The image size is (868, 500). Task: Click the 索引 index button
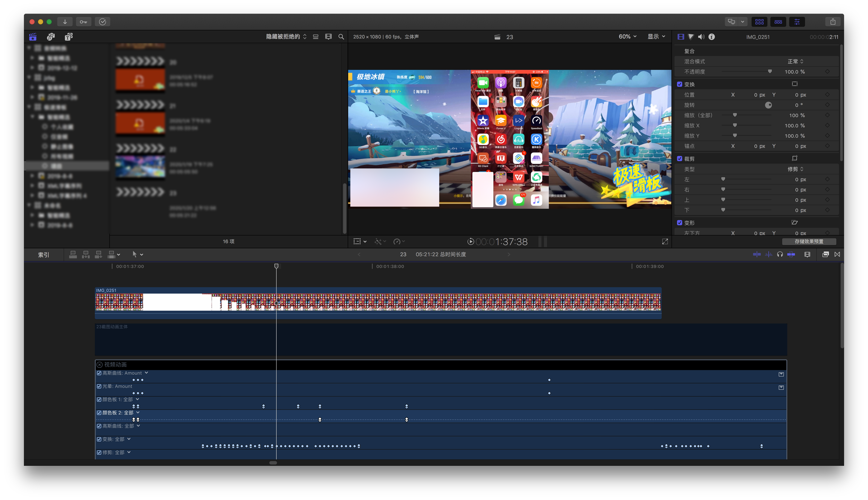(44, 255)
